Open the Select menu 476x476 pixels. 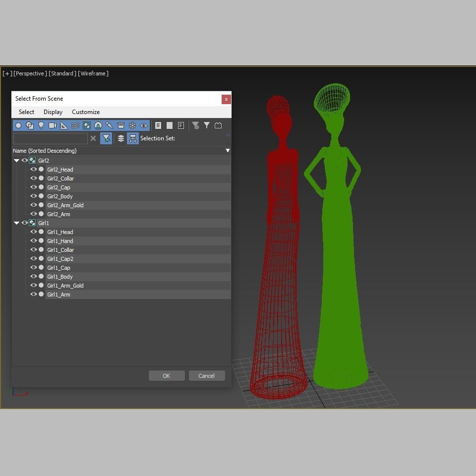pyautogui.click(x=26, y=112)
